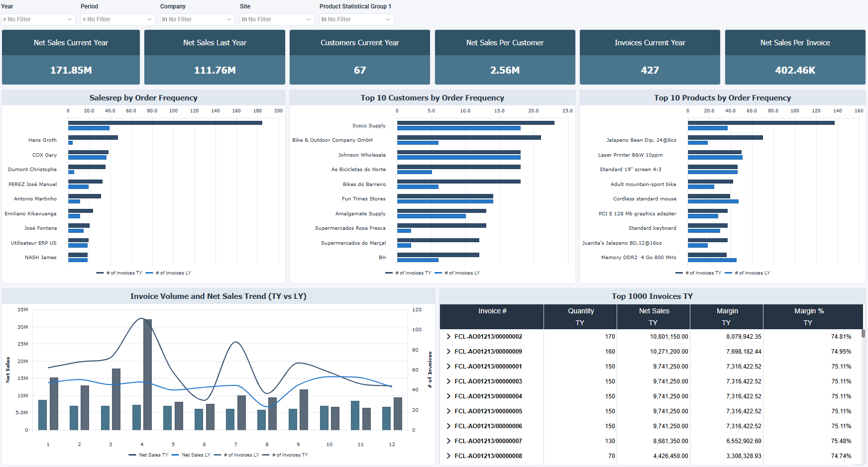Screen dimensions: 868x467
Task: Click Quantity value 170 in first invoice row
Action: [x=610, y=337]
